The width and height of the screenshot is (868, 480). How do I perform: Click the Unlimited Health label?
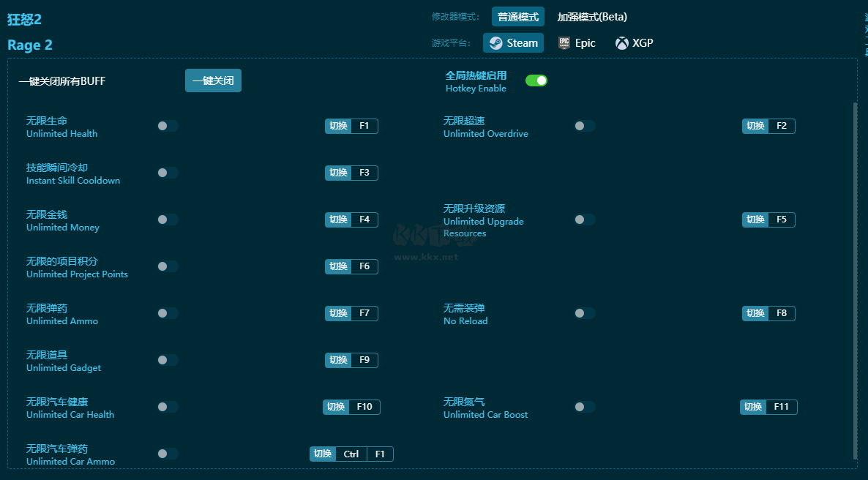62,133
